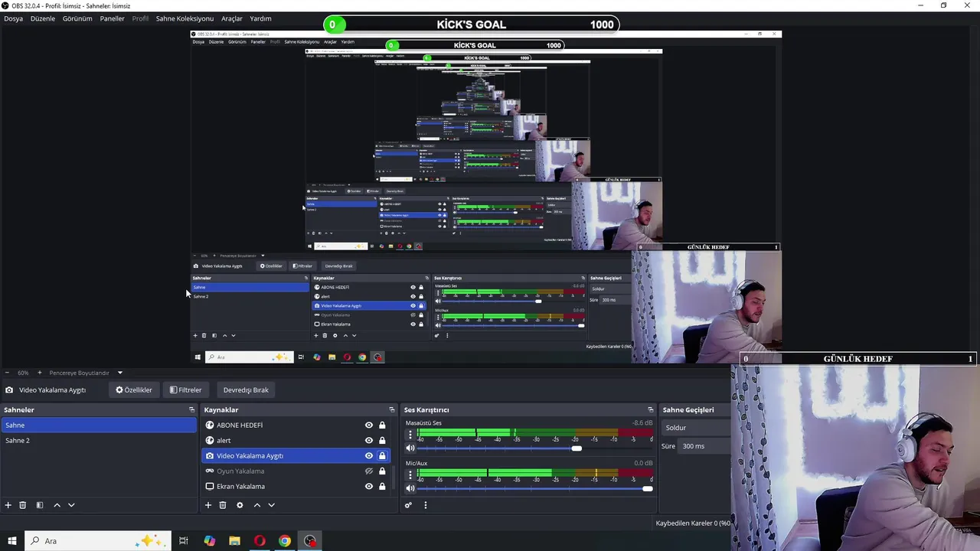Zoom out the preview with minus

8,373
